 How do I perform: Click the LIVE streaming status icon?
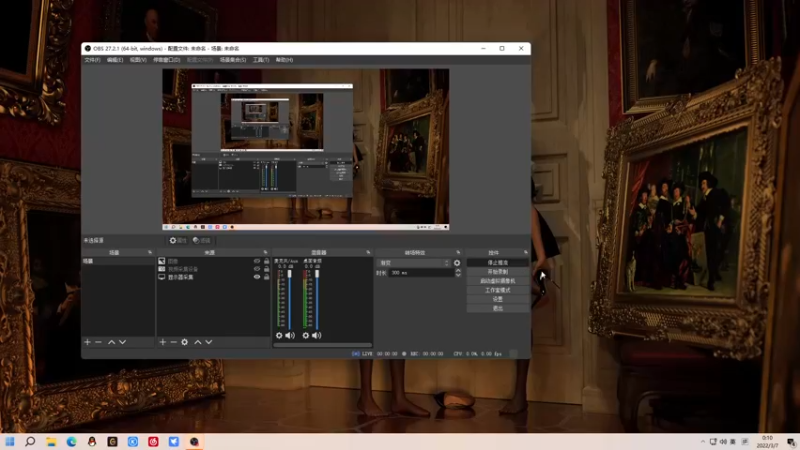pos(356,354)
